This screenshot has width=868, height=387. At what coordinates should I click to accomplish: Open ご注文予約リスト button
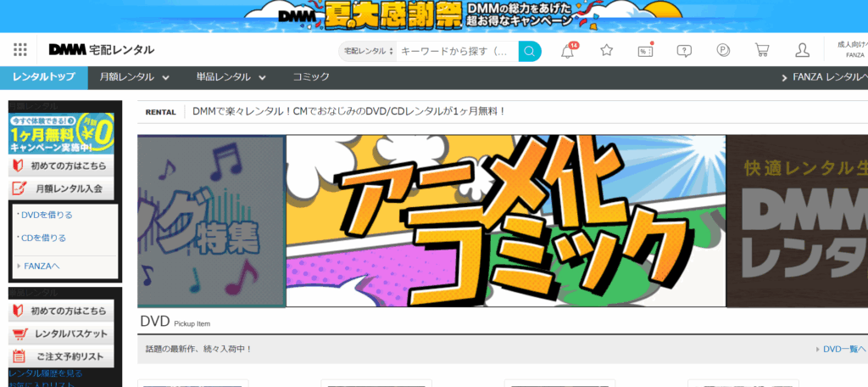(x=61, y=356)
